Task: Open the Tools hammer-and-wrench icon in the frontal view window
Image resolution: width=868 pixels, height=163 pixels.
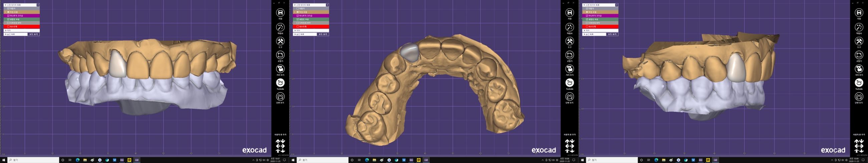Action: (x=280, y=41)
